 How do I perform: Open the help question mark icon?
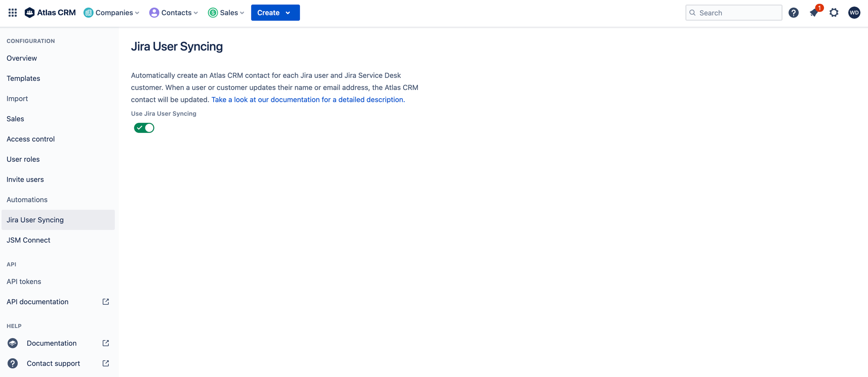point(793,13)
